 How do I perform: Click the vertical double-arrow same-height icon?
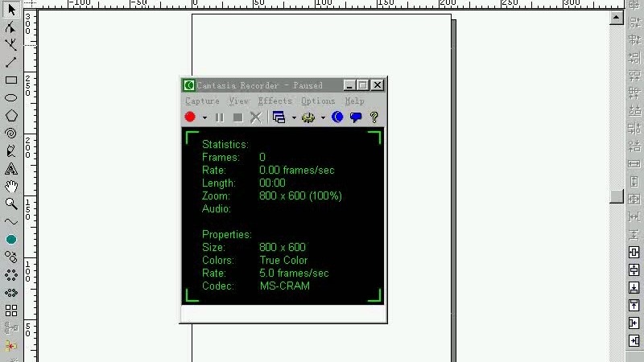click(x=634, y=182)
